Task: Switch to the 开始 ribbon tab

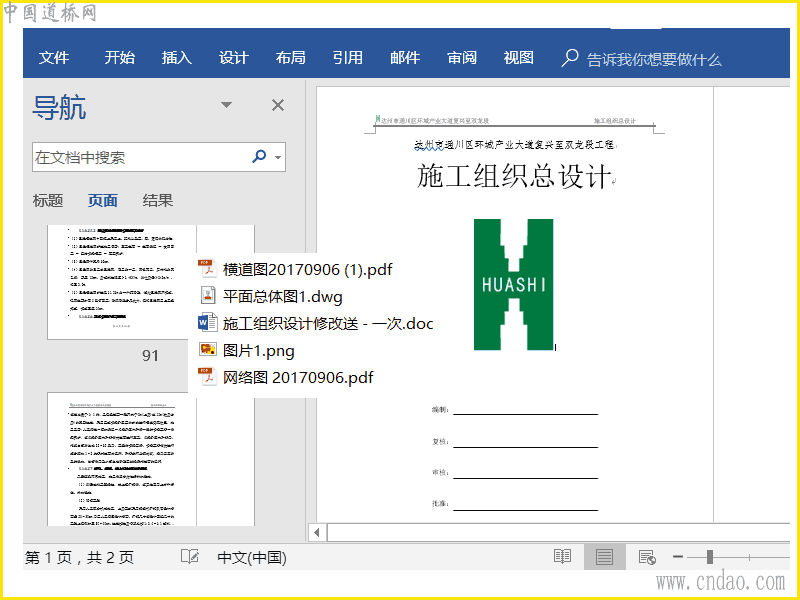Action: 119,57
